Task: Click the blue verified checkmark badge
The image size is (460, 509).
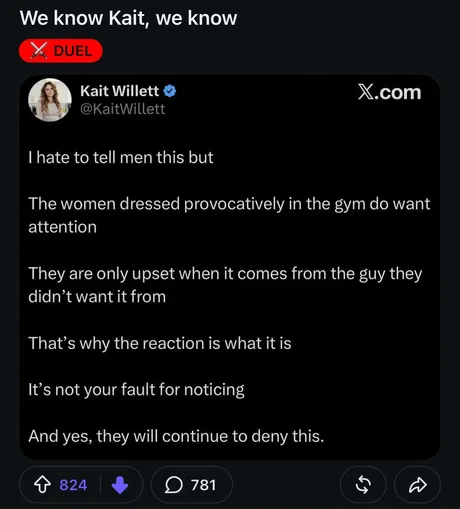Action: (x=170, y=91)
